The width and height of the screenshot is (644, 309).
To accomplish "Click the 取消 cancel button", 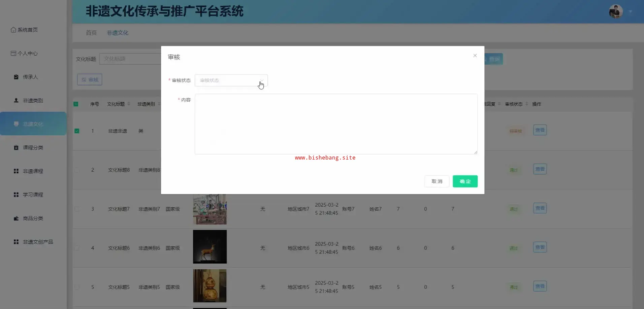I will coord(437,181).
